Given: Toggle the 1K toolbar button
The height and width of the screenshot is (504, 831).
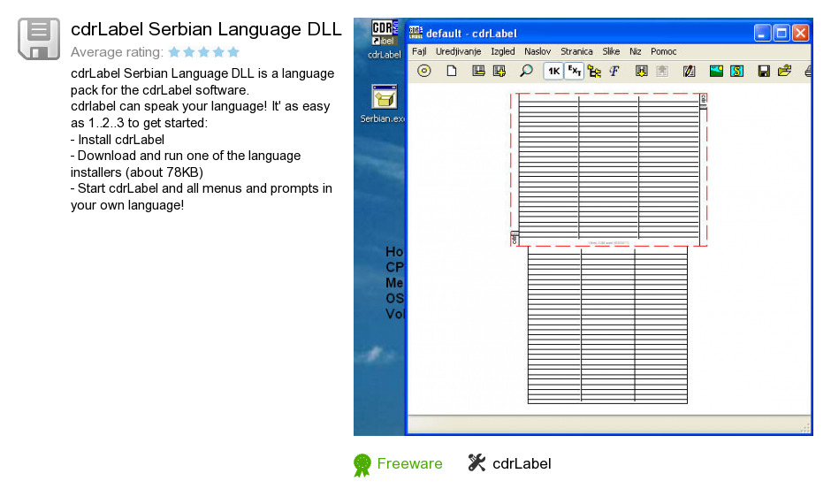Looking at the screenshot, I should click(553, 71).
